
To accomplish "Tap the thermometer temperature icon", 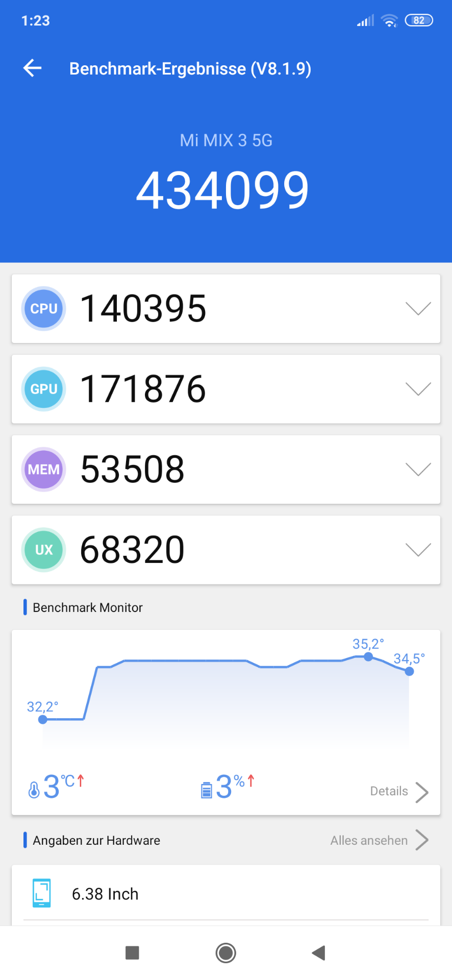I will coord(34,790).
